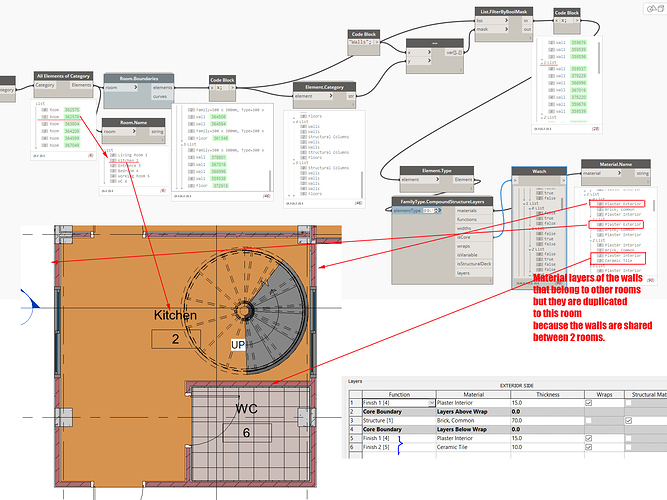Click the Ceramic Tile material cell
This screenshot has width=667, height=500.
click(x=473, y=447)
